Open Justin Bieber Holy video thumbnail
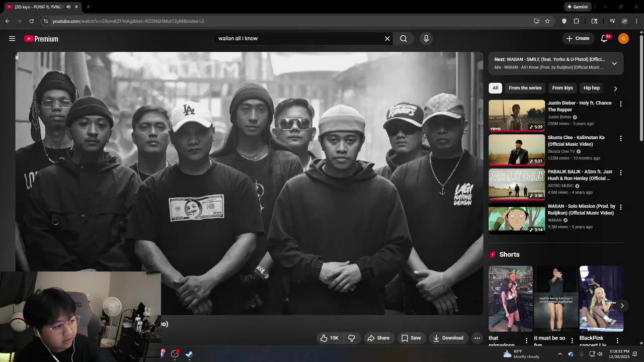 [x=517, y=116]
